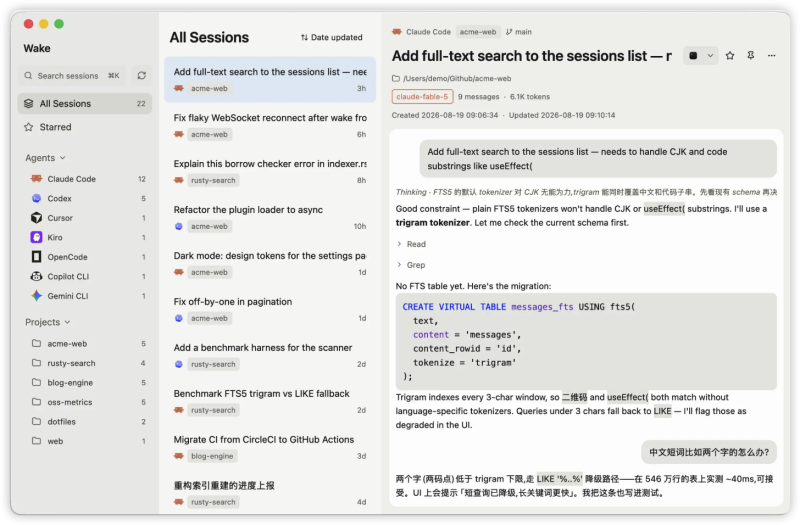The height and width of the screenshot is (525, 800).
Task: Click the search magnifier icon
Action: click(28, 76)
